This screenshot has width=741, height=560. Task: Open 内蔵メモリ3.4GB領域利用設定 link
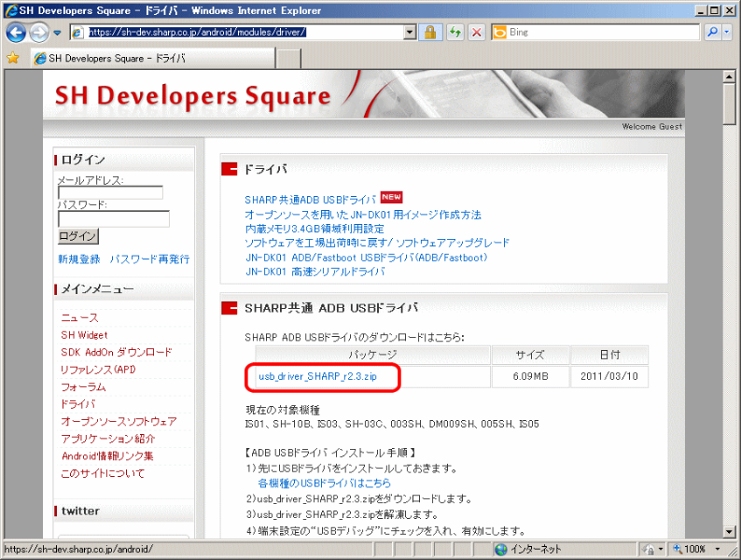[315, 229]
